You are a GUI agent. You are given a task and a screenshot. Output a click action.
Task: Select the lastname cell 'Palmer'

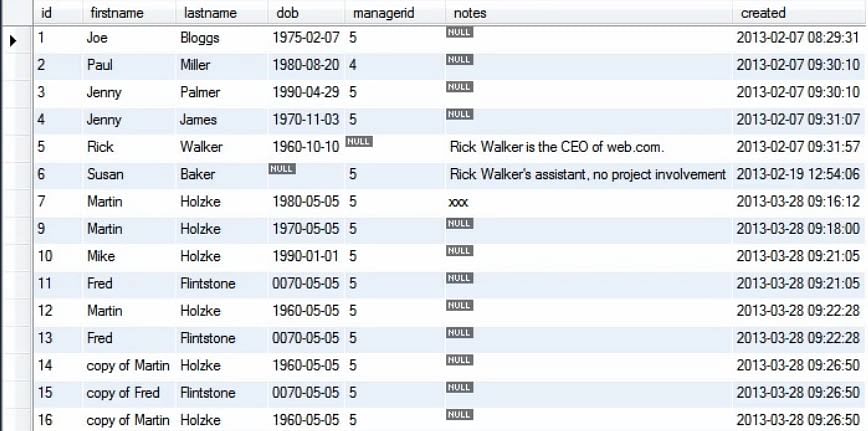200,92
